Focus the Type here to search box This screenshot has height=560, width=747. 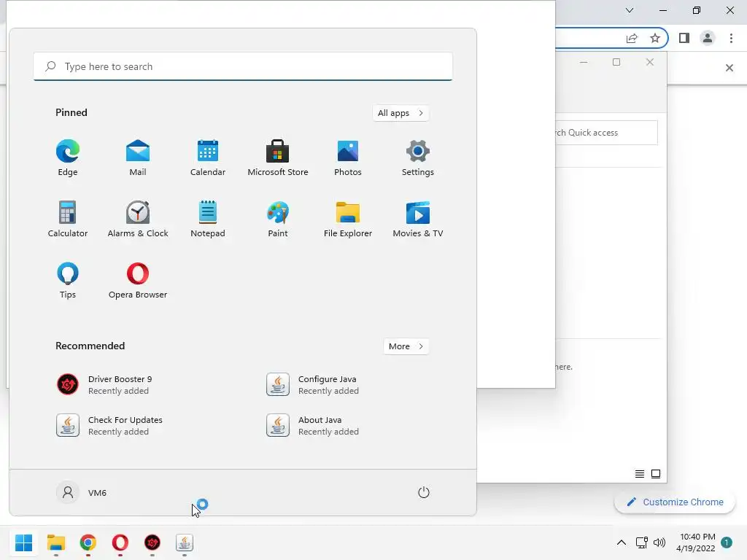tap(243, 66)
